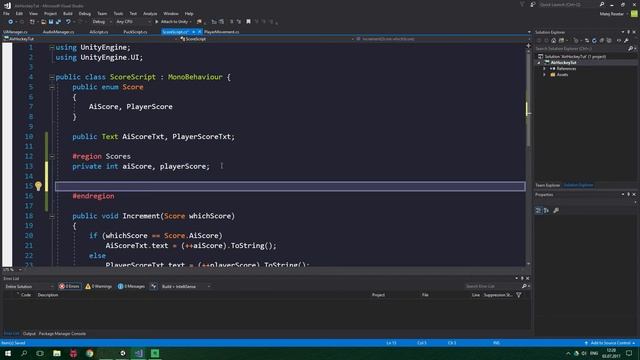Image resolution: width=640 pixels, height=360 pixels.
Task: Click the Error List filter funnel icon
Action: pos(519,295)
